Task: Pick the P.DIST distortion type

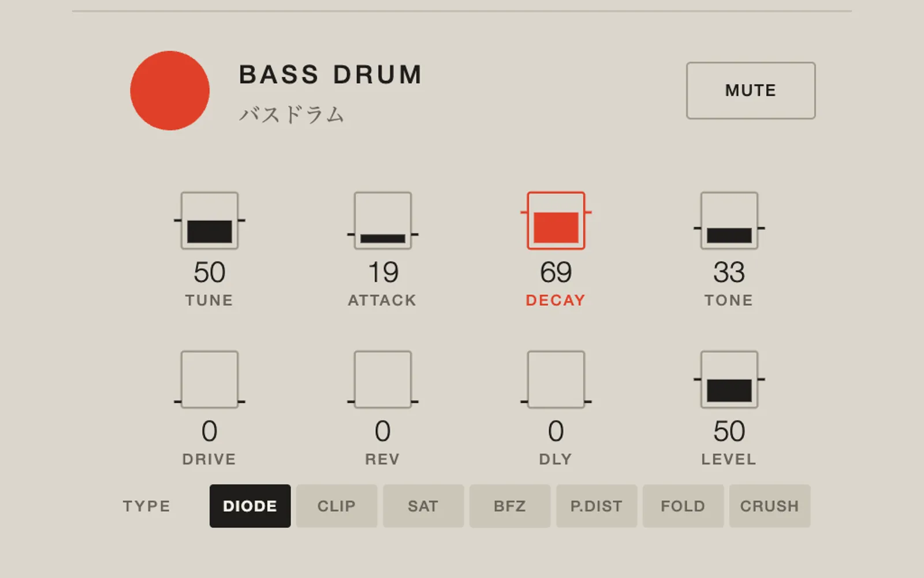Action: [597, 506]
